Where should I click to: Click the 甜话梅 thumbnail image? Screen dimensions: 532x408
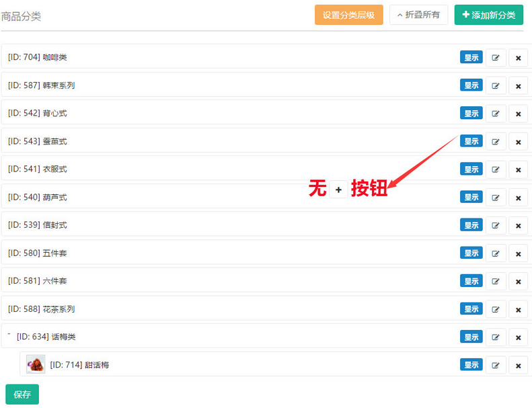tap(36, 364)
